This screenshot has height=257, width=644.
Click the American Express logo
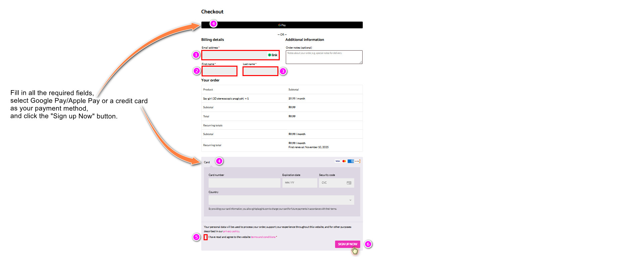point(351,161)
